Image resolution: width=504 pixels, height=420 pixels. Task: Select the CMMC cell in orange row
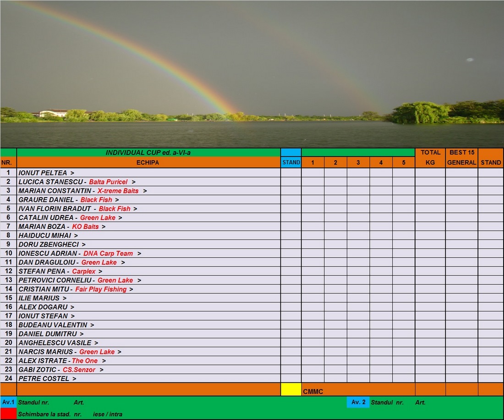(313, 392)
